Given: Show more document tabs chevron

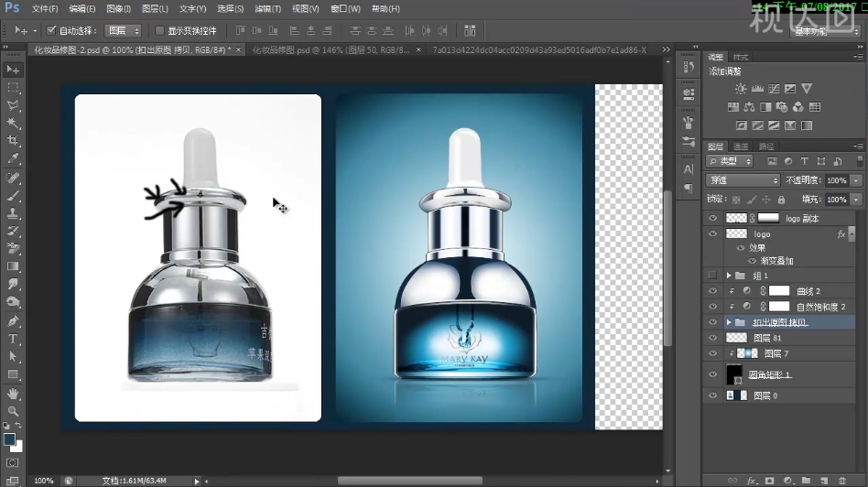Looking at the screenshot, I should point(666,49).
